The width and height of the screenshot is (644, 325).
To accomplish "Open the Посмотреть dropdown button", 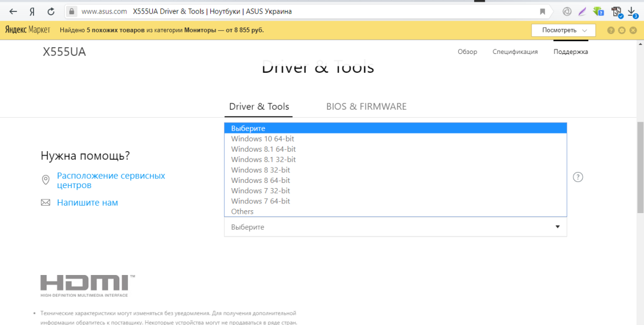I will 563,30.
